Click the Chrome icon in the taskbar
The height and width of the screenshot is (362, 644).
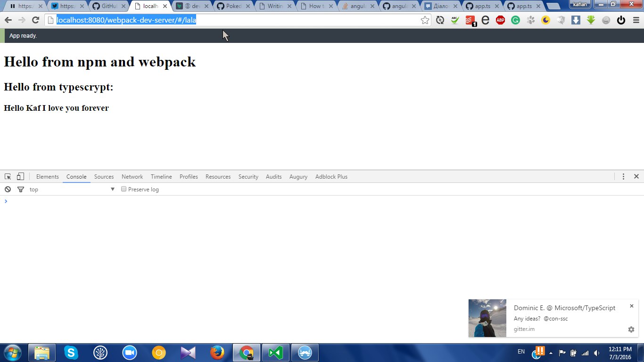(x=246, y=353)
